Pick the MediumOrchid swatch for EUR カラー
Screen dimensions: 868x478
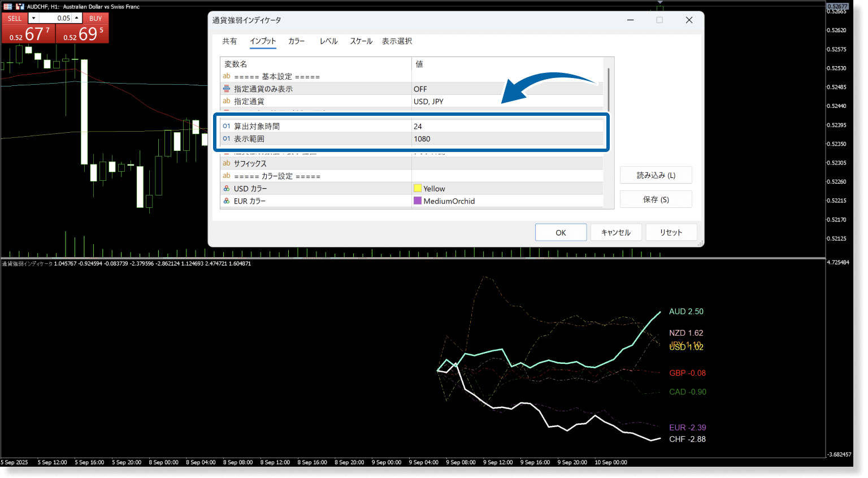pos(418,201)
